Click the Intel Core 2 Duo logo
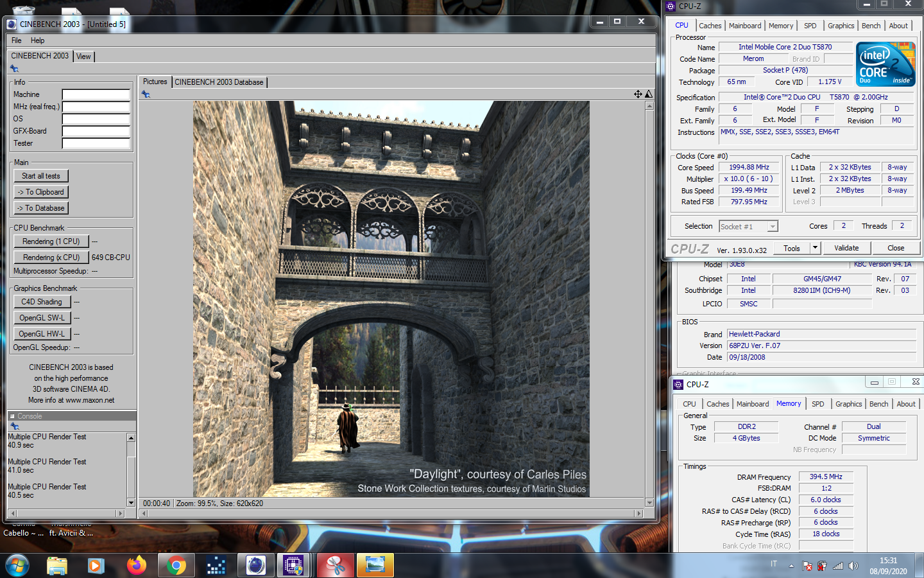Screen dimensions: 924x578 point(886,64)
